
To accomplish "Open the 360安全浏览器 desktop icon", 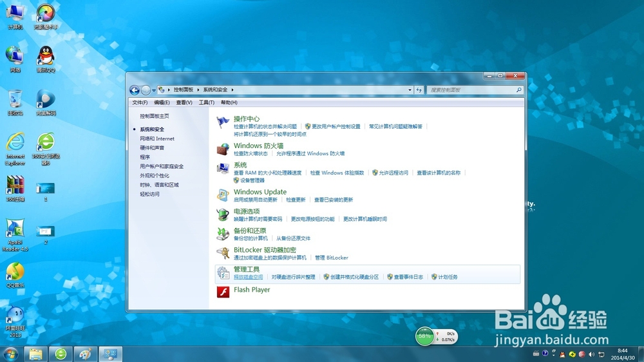I will (46, 149).
